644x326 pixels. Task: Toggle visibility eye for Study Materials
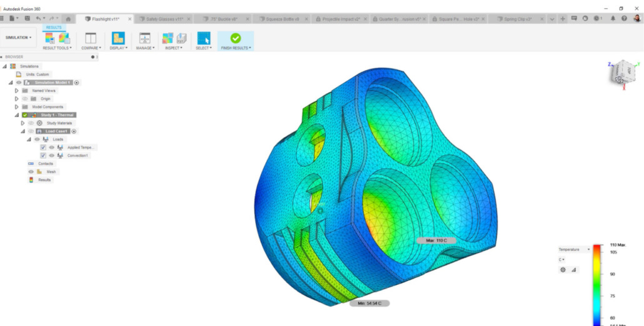point(31,123)
